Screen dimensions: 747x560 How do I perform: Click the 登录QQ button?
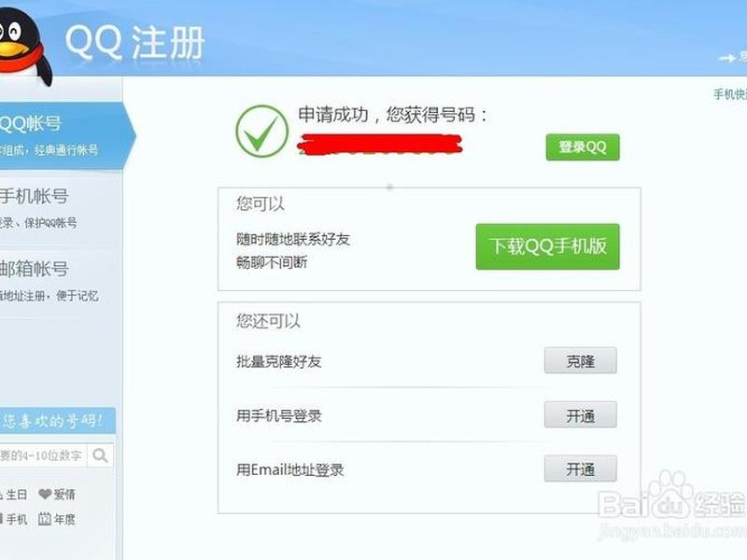(x=583, y=147)
